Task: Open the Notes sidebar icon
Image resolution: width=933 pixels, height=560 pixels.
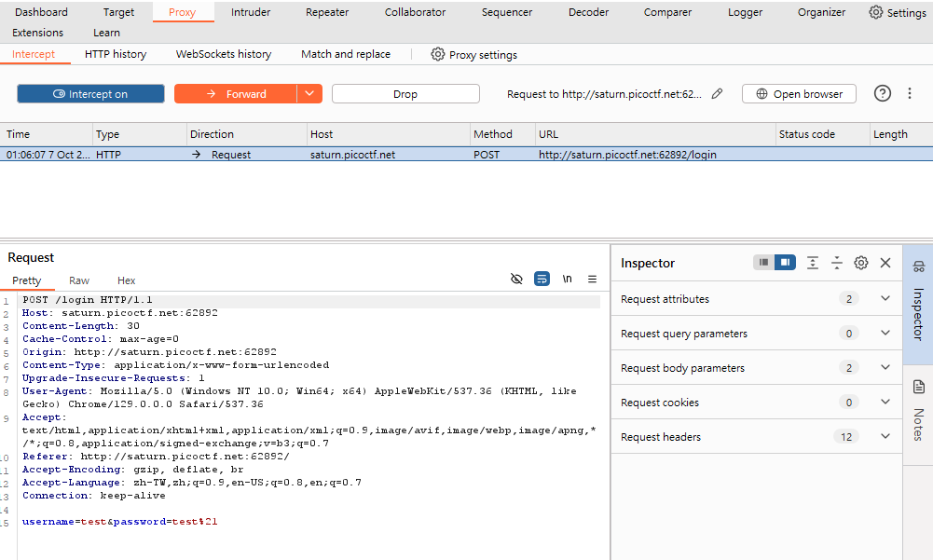Action: [919, 387]
